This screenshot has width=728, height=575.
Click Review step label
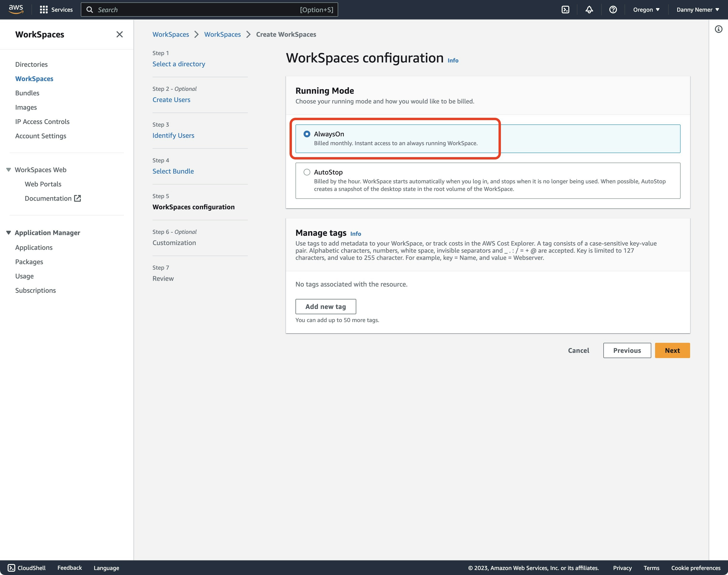click(x=163, y=278)
